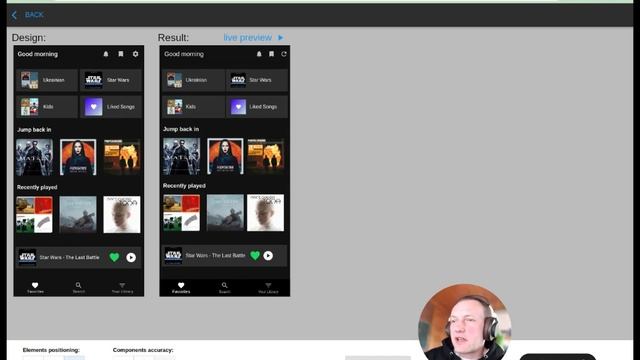Click 'Jump back in' heading in Design
Image resolution: width=640 pixels, height=360 pixels.
[34, 130]
